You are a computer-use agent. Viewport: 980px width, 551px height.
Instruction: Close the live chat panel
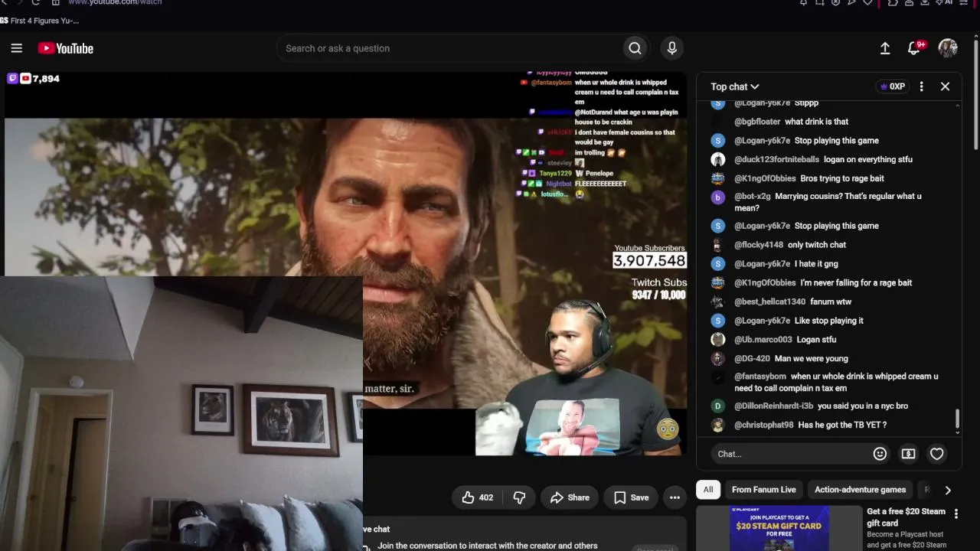pos(945,86)
